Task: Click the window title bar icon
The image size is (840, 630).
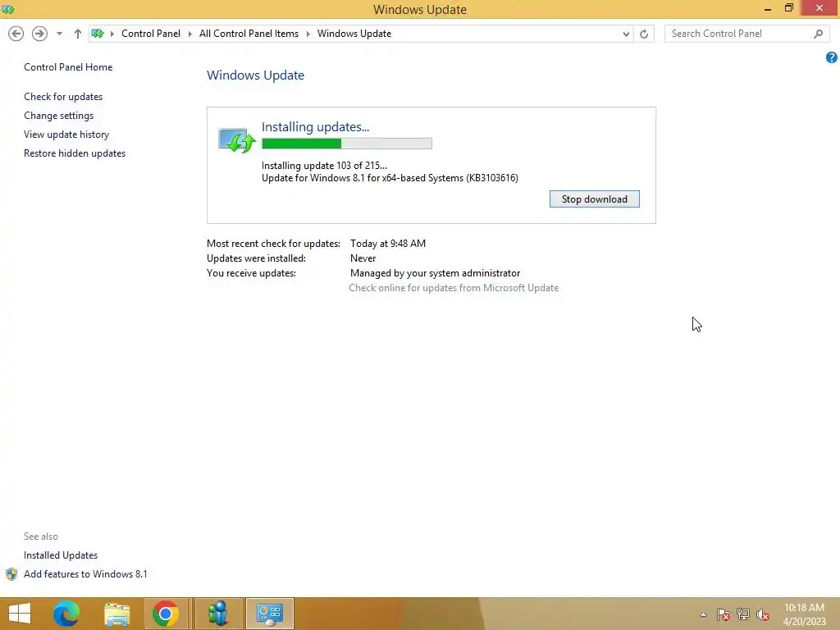Action: click(7, 9)
